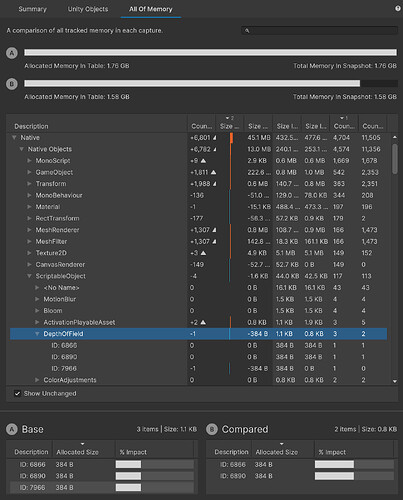Click the snapshot B circle badge
This screenshot has width=403, height=500.
click(x=12, y=84)
